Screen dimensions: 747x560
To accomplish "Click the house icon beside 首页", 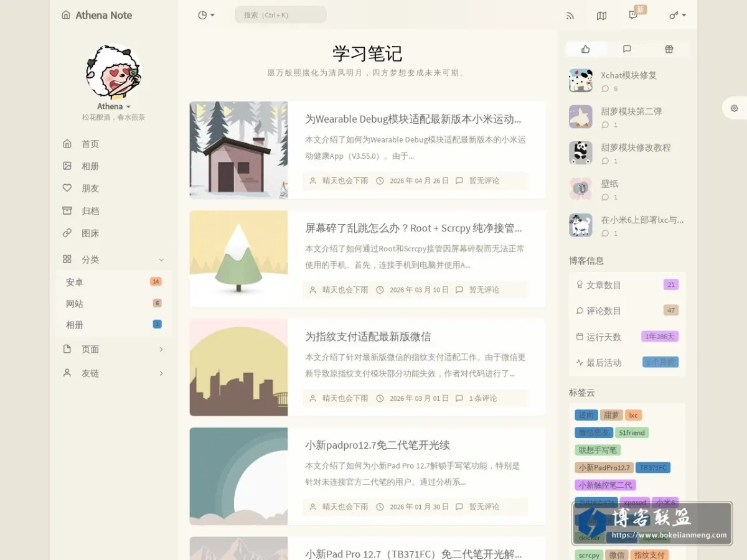I will (x=67, y=144).
